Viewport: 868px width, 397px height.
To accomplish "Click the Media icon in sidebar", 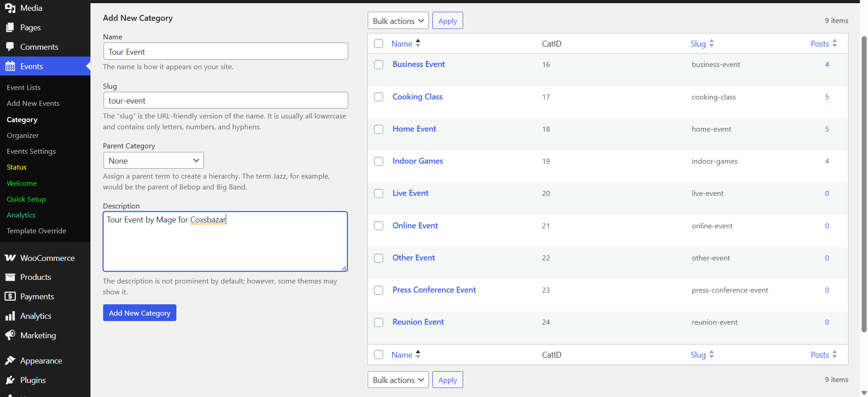I will tap(10, 8).
